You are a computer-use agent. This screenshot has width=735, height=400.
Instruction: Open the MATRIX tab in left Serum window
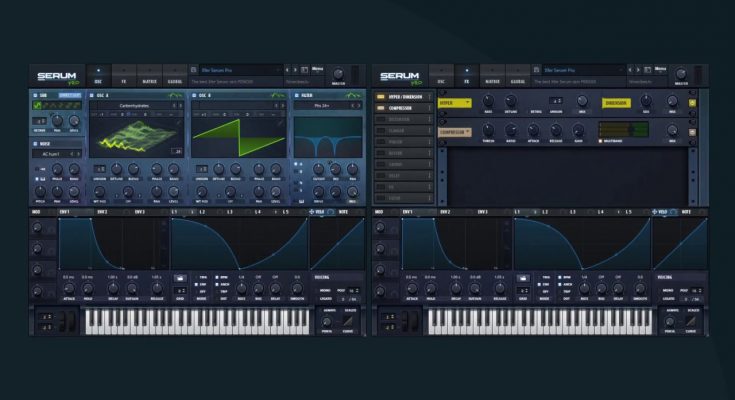(150, 76)
